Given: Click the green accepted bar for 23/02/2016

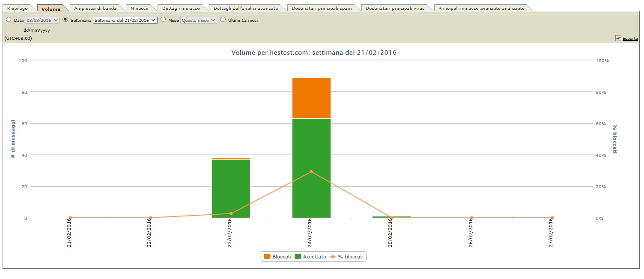Looking at the screenshot, I should click(x=231, y=189).
